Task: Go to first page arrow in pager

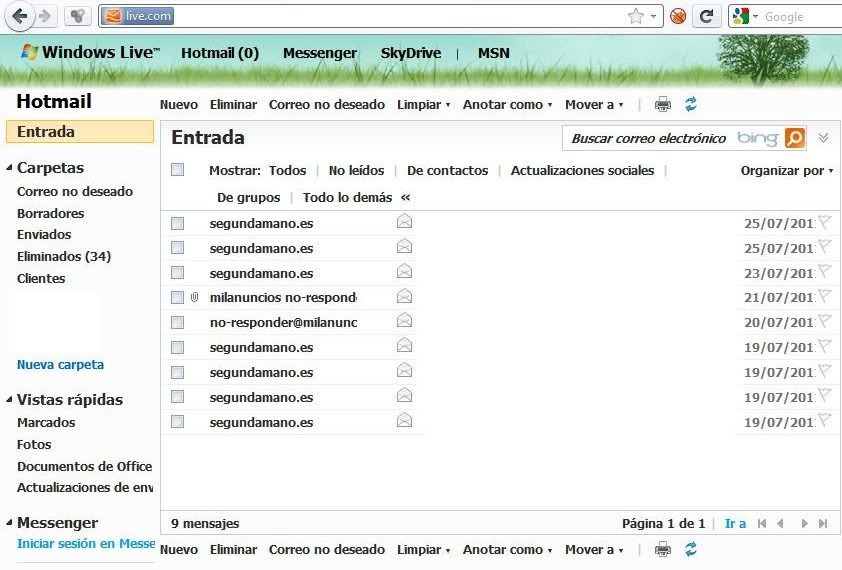Action: pyautogui.click(x=761, y=523)
